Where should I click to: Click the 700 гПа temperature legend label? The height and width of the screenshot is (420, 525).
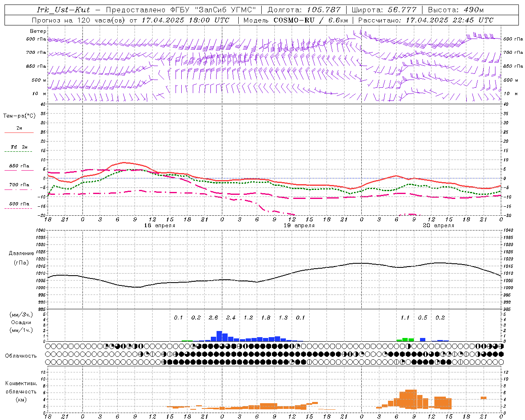(19, 185)
